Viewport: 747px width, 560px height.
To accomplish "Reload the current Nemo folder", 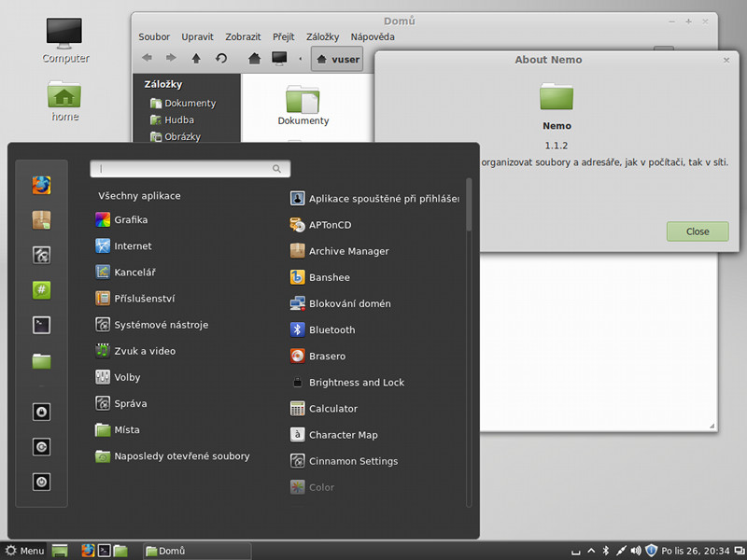I will [x=221, y=58].
